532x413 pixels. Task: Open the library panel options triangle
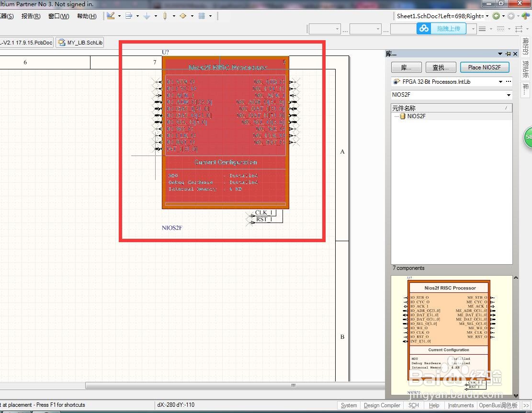(500, 54)
